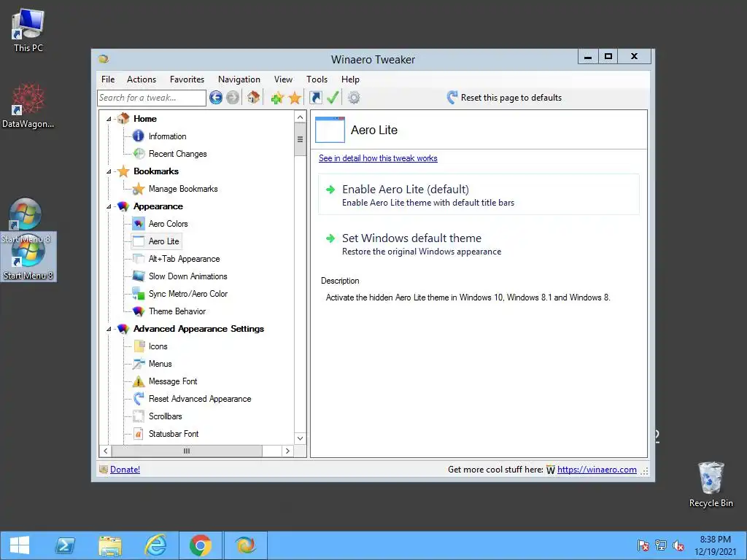Image resolution: width=747 pixels, height=560 pixels.
Task: Click the muted volume tray icon
Action: pos(678,545)
